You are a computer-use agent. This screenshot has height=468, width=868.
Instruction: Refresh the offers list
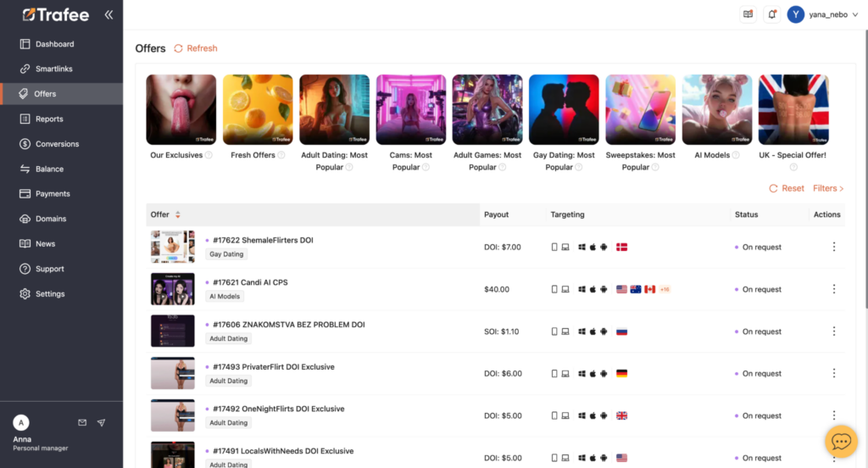click(x=196, y=48)
